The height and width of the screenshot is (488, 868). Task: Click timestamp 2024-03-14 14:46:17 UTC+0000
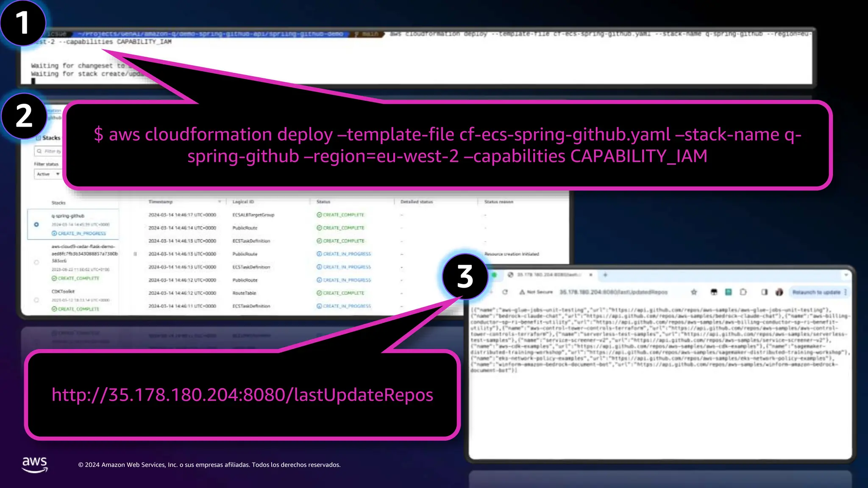(x=182, y=215)
